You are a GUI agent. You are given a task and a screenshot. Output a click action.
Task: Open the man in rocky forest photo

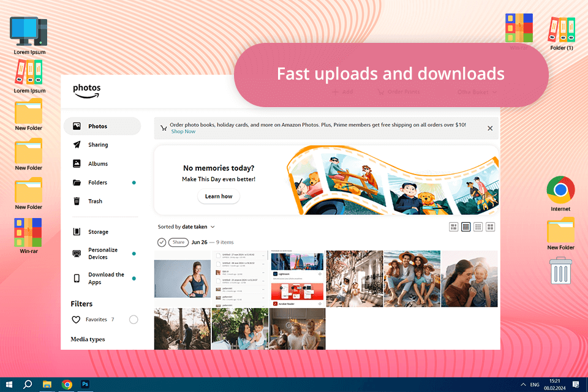tap(183, 329)
